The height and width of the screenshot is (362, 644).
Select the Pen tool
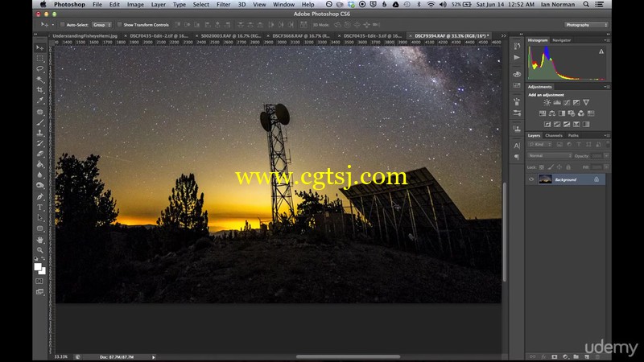39,197
